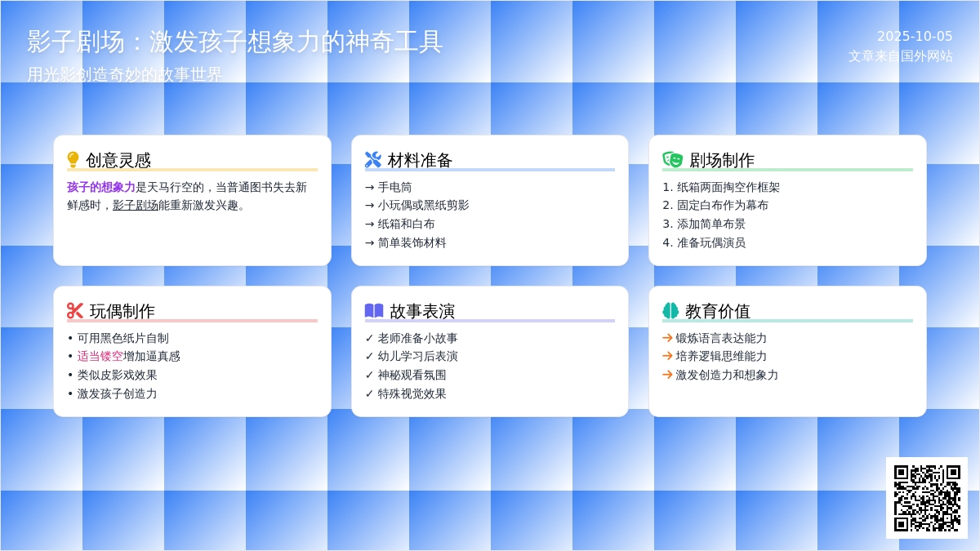Click the 类似皮影戏效果 bullet item

coord(117,375)
